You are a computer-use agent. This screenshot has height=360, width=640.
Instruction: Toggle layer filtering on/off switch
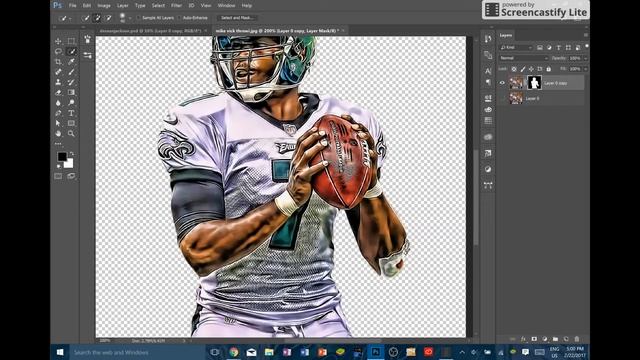587,47
